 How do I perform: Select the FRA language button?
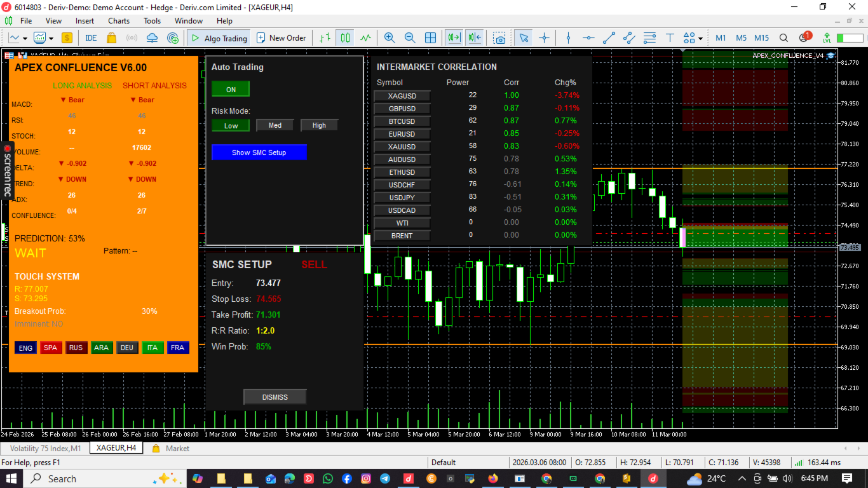pos(178,348)
